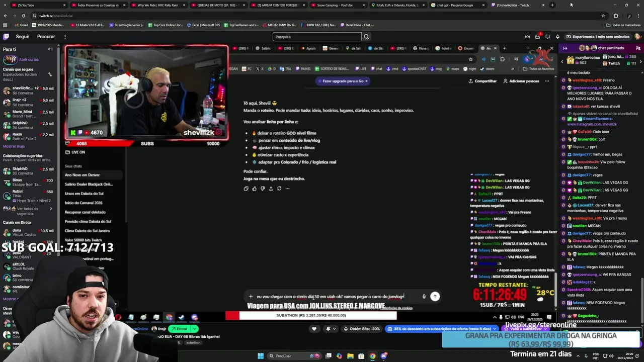
Task: Click the Obtém Bits -30% button
Action: [x=362, y=329]
